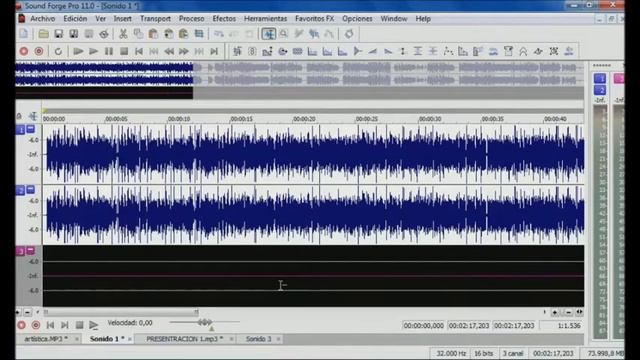The height and width of the screenshot is (360, 640).
Task: Click the record button in the bottom transport bar
Action: (21, 325)
